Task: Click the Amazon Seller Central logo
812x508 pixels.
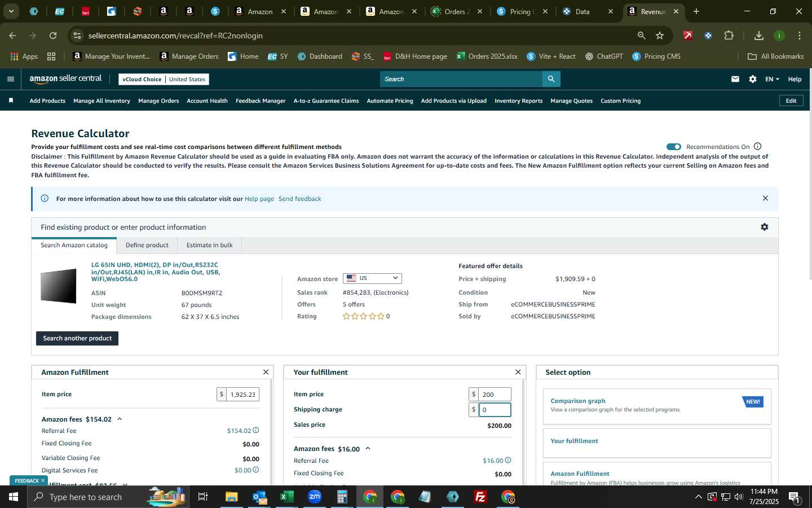Action: click(65, 79)
